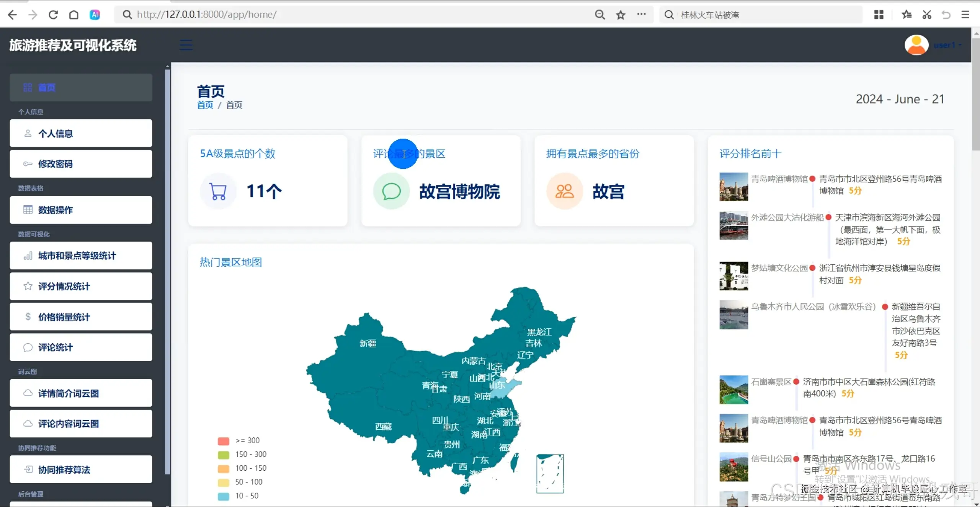Open the browser menu at top right

[965, 15]
